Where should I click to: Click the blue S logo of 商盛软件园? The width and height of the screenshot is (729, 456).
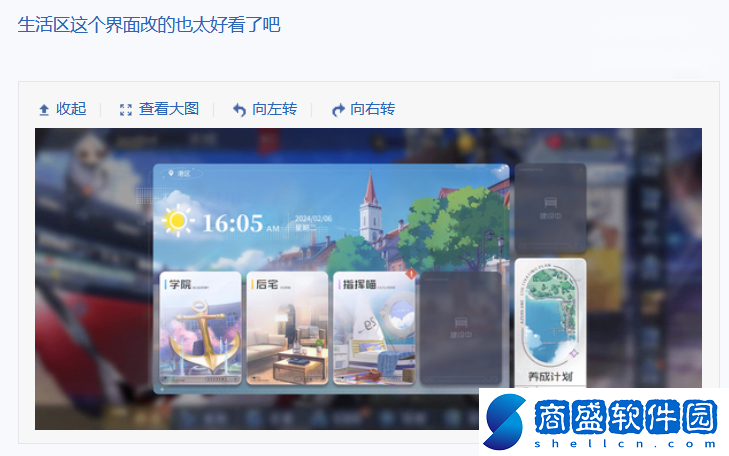click(x=504, y=422)
